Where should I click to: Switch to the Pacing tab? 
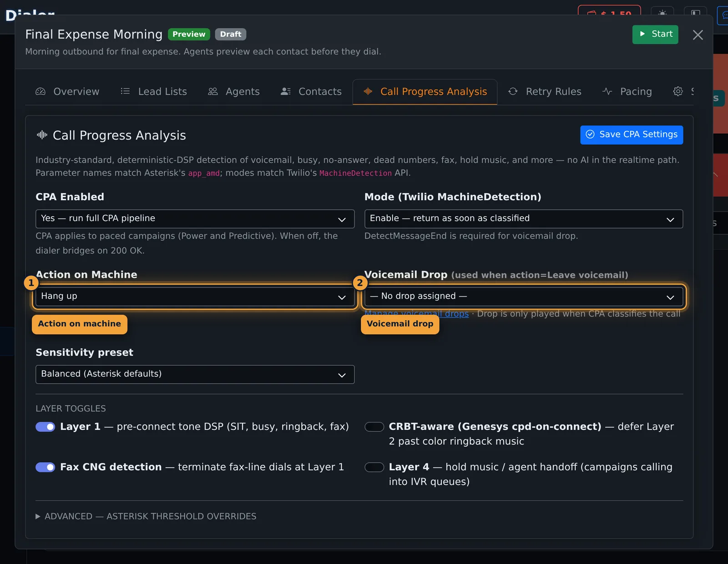[x=627, y=92]
